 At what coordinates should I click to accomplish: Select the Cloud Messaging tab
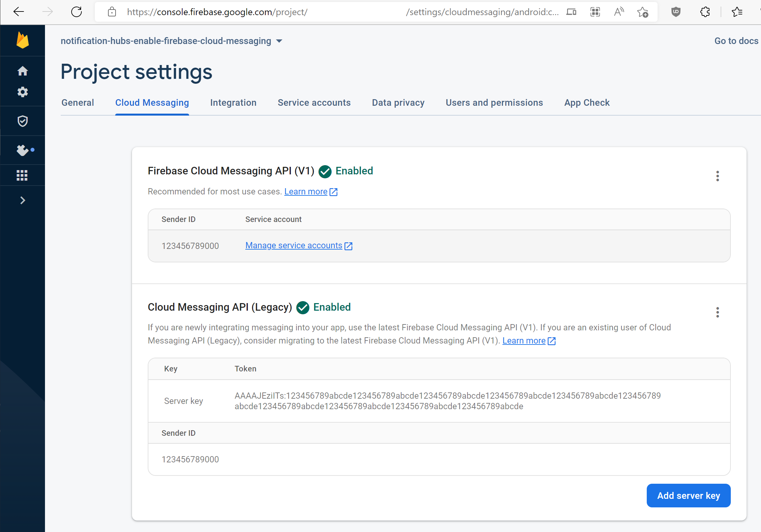click(152, 102)
